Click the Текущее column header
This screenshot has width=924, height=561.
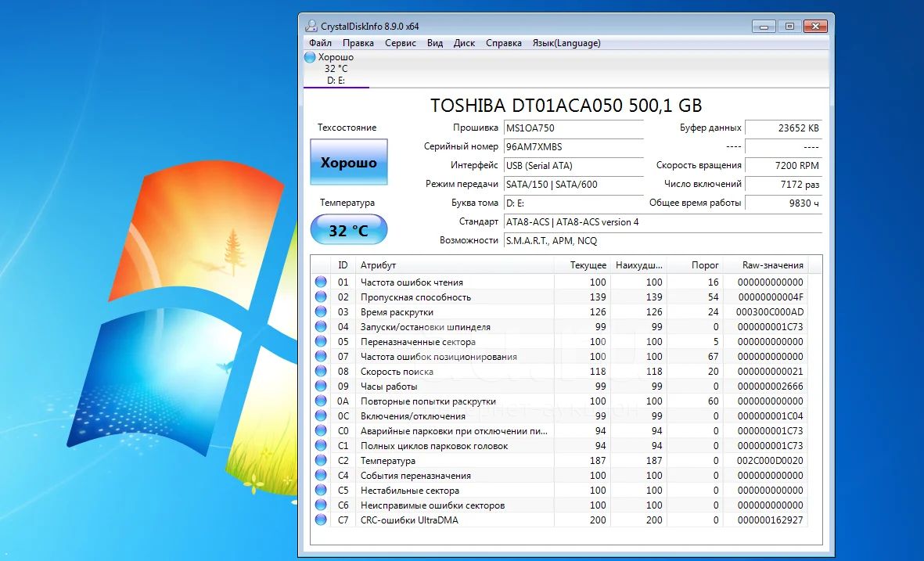pos(582,265)
